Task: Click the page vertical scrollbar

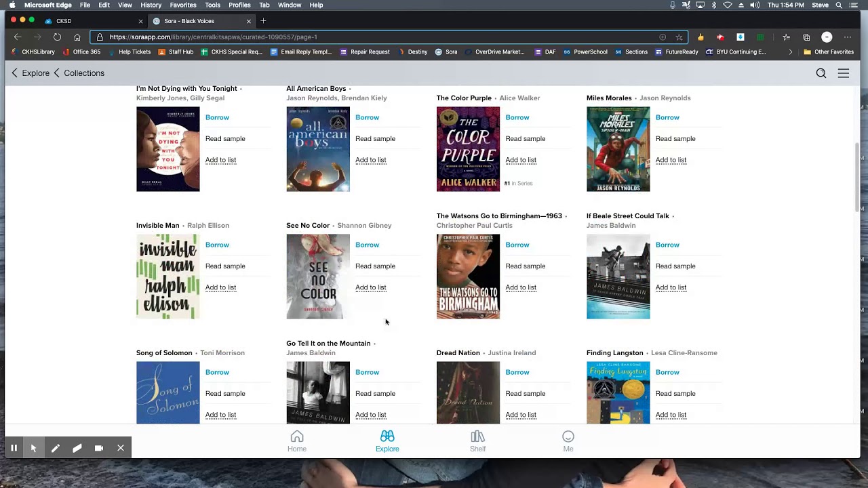Action: click(857, 176)
